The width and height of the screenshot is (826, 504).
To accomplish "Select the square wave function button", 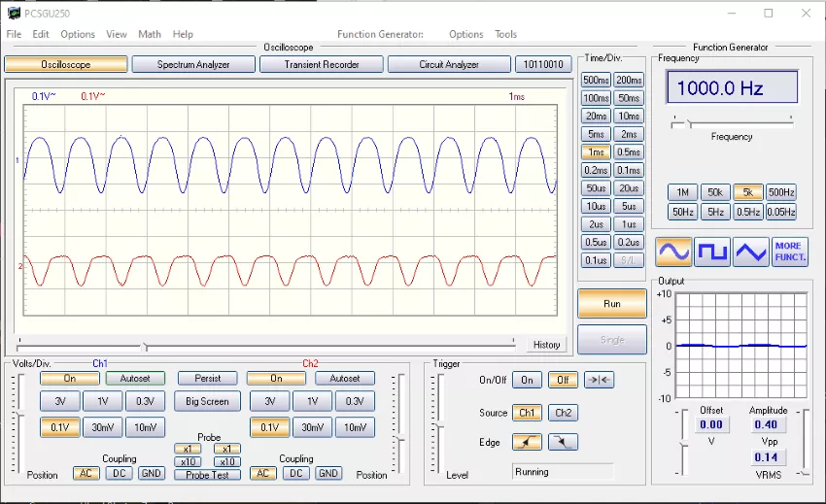I will 712,252.
